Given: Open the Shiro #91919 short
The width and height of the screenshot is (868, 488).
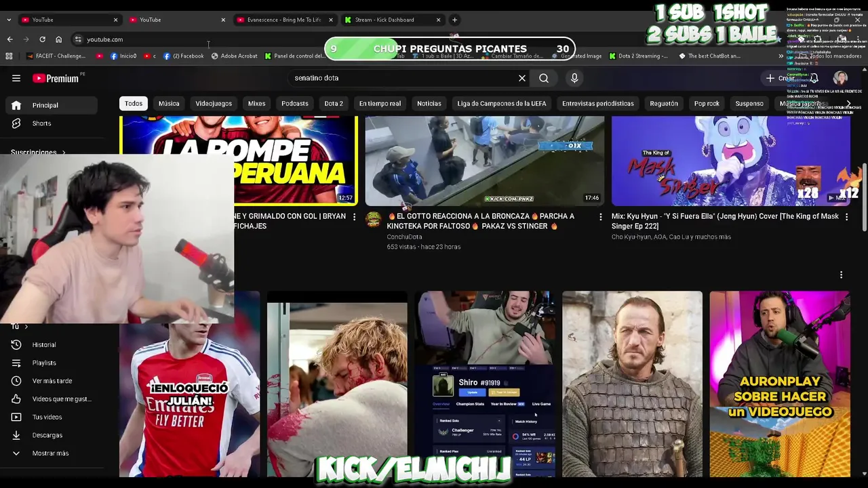Looking at the screenshot, I should [x=485, y=384].
